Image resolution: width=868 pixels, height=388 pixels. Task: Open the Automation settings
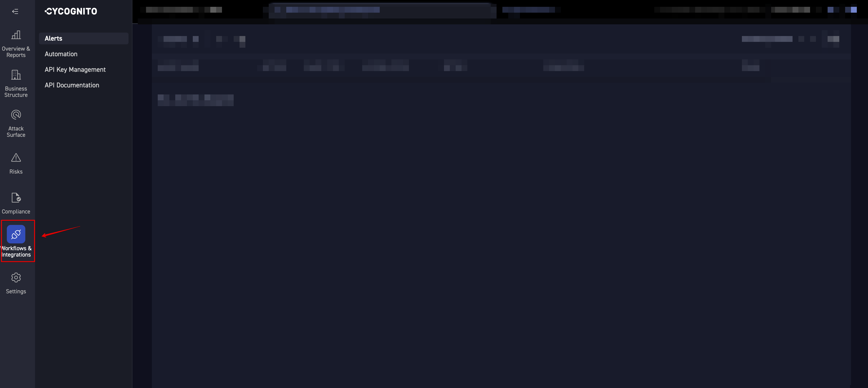point(61,54)
